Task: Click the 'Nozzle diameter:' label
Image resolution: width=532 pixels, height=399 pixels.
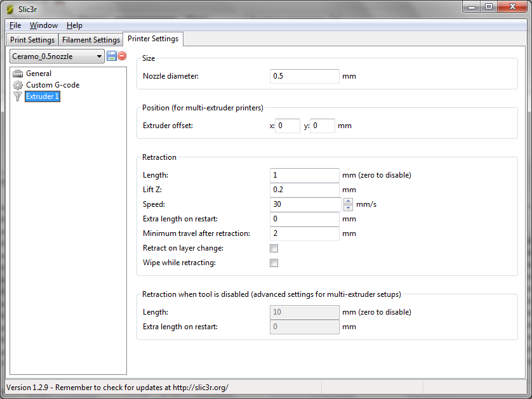Action: (x=171, y=76)
